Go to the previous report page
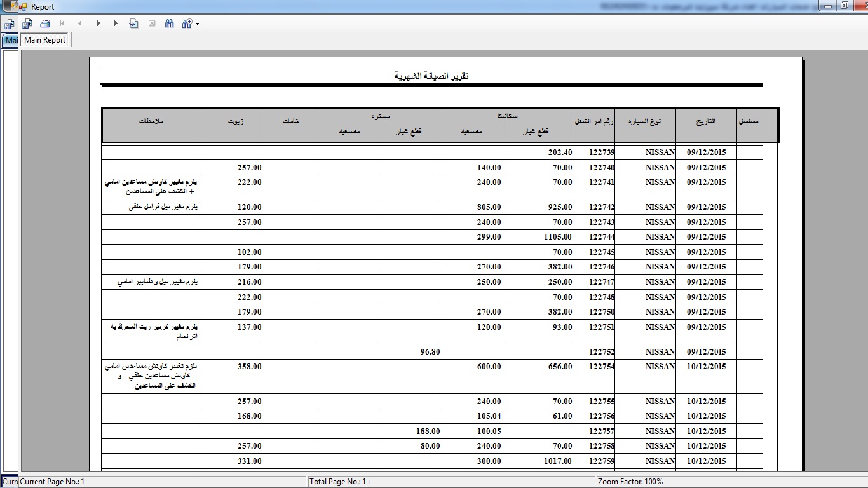 coord(80,24)
